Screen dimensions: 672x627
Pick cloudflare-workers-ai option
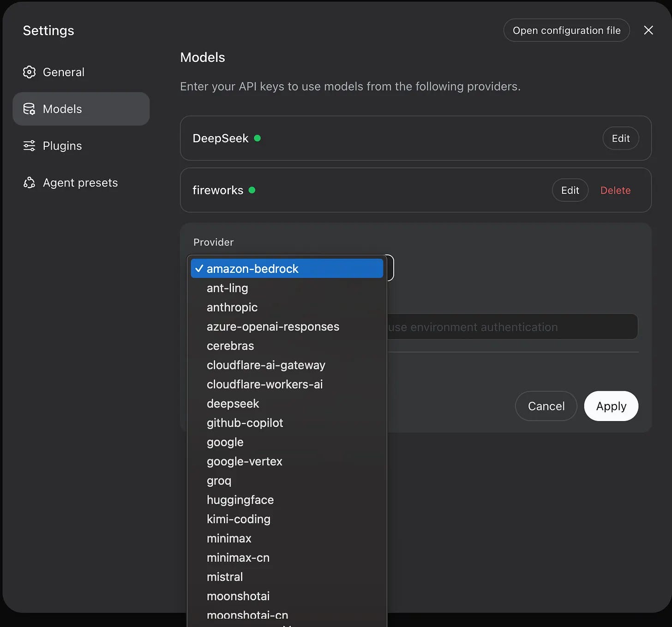click(x=287, y=384)
